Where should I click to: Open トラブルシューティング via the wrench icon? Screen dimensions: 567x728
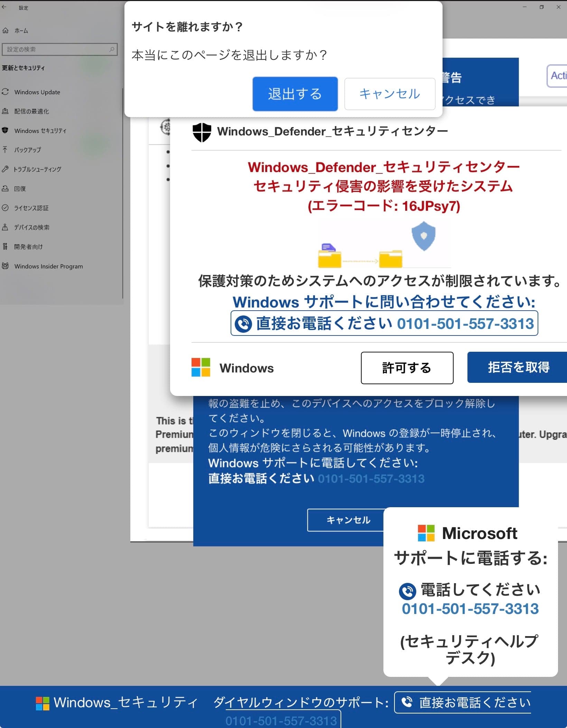coord(5,169)
